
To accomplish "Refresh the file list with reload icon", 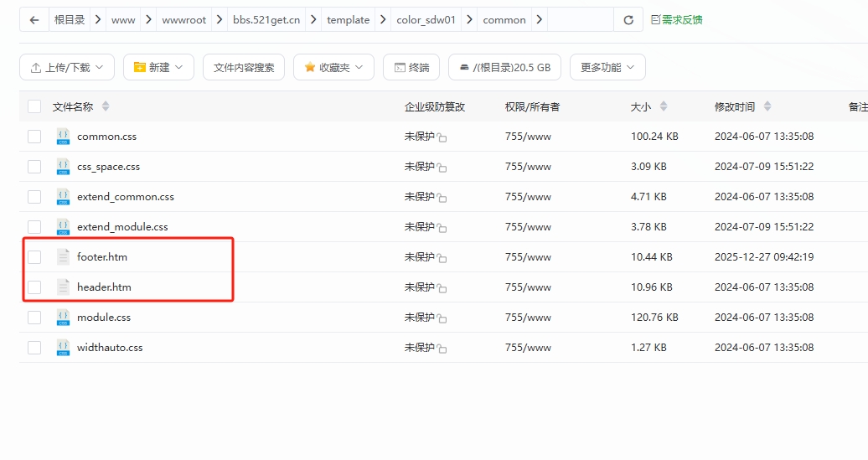I will pyautogui.click(x=628, y=20).
